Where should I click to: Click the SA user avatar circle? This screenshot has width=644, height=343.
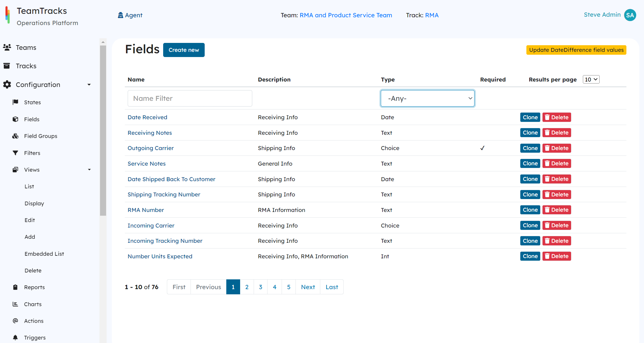pyautogui.click(x=630, y=15)
